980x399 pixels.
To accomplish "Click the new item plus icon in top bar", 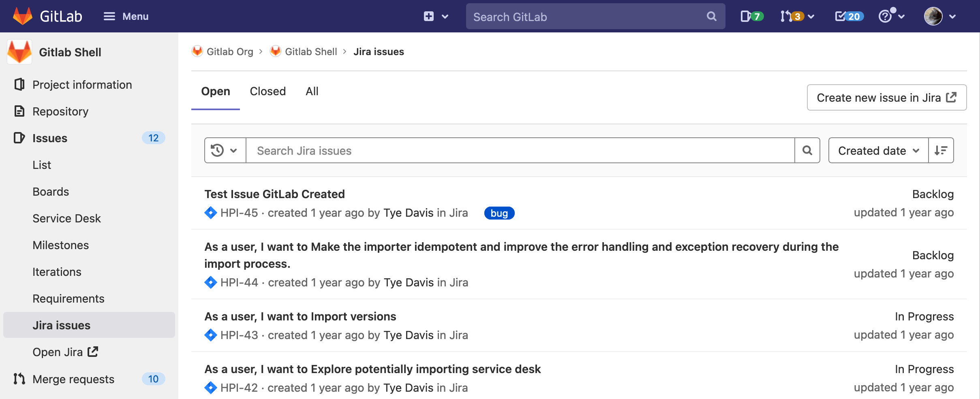I will (429, 16).
